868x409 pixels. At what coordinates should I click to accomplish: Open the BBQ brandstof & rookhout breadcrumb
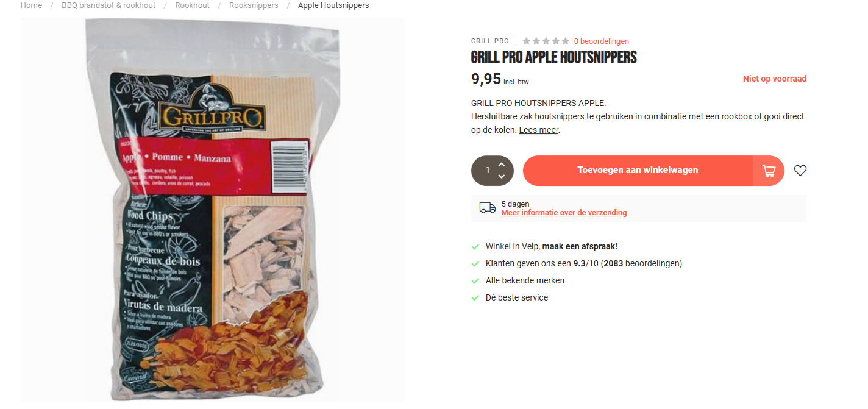click(x=108, y=5)
